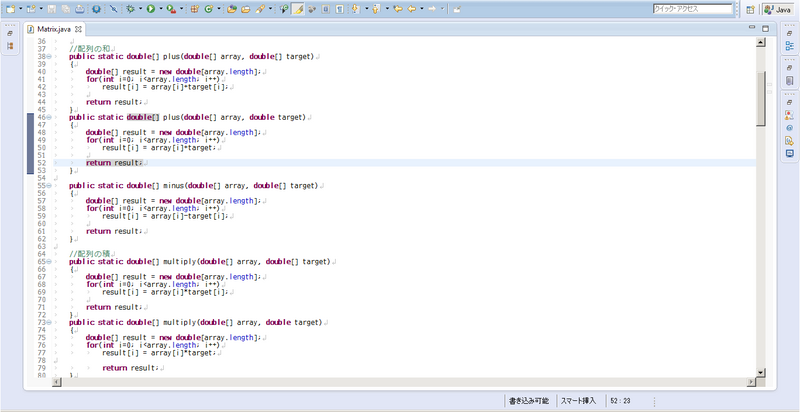Open the New wizard dropdown arrow
Screen dimensions: 800x412
(x=20, y=9)
